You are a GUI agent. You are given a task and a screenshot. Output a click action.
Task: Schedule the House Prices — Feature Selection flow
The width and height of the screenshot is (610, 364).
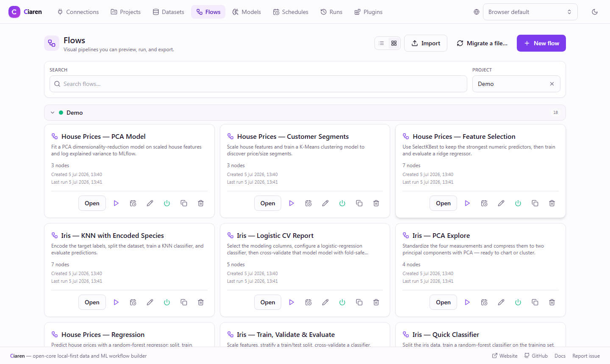[x=484, y=203]
